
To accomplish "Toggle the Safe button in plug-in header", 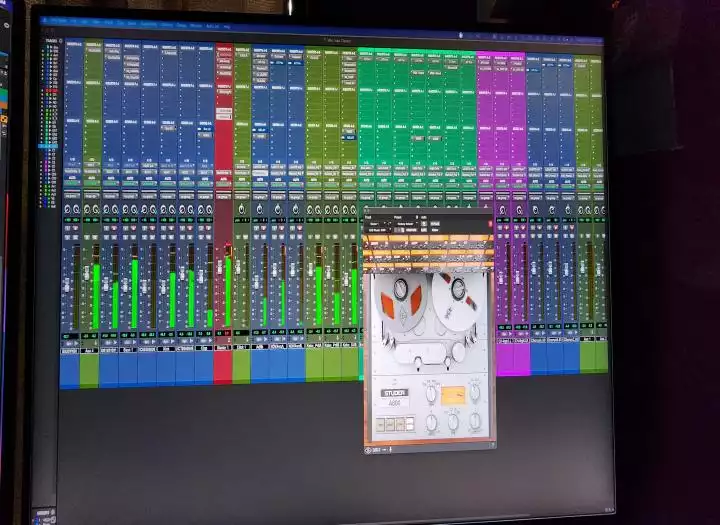I will click(x=424, y=230).
